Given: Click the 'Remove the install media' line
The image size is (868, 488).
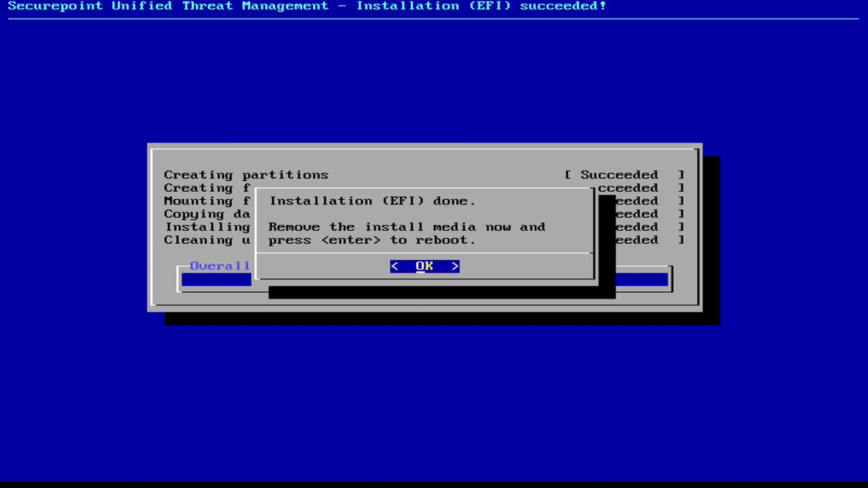Looking at the screenshot, I should tap(407, 227).
